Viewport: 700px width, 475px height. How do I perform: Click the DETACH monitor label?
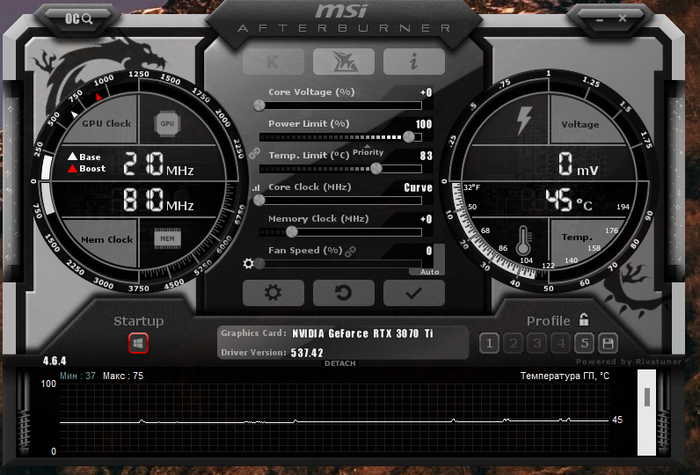[340, 363]
